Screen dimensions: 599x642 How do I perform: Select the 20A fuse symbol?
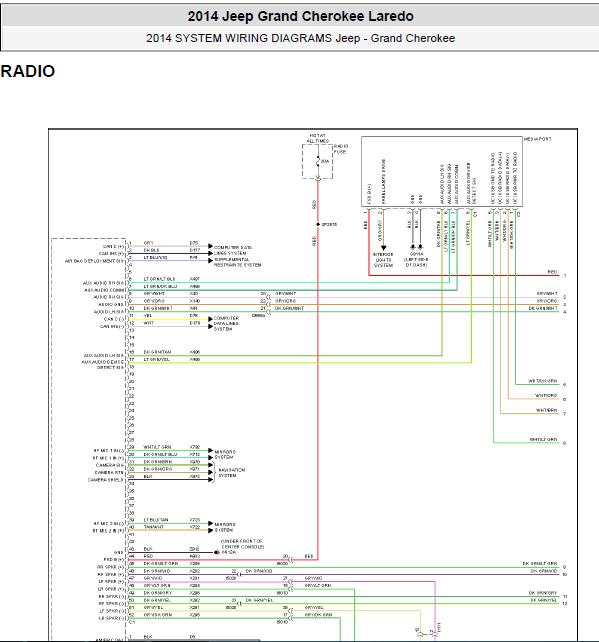pyautogui.click(x=321, y=161)
